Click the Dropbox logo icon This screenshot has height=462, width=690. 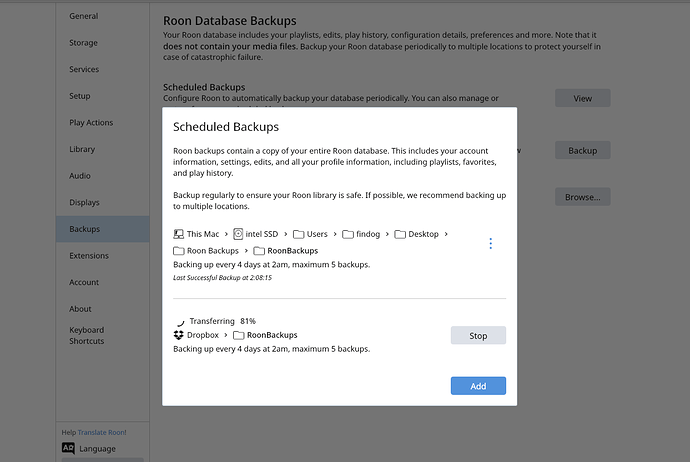pyautogui.click(x=178, y=335)
